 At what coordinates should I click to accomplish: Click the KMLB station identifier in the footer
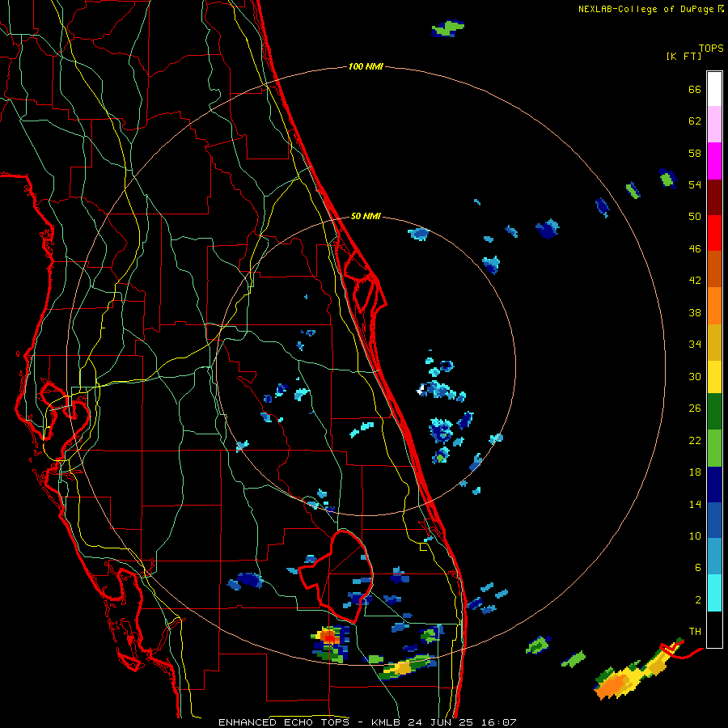tap(387, 722)
